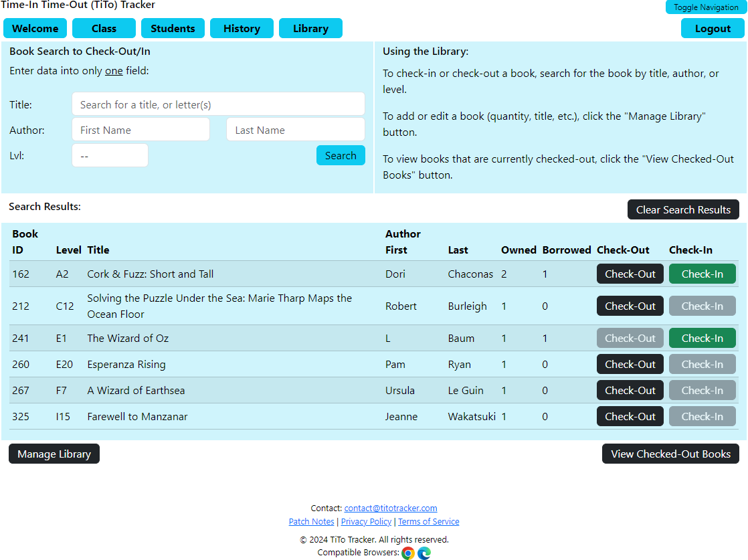Open the Class section

click(104, 28)
